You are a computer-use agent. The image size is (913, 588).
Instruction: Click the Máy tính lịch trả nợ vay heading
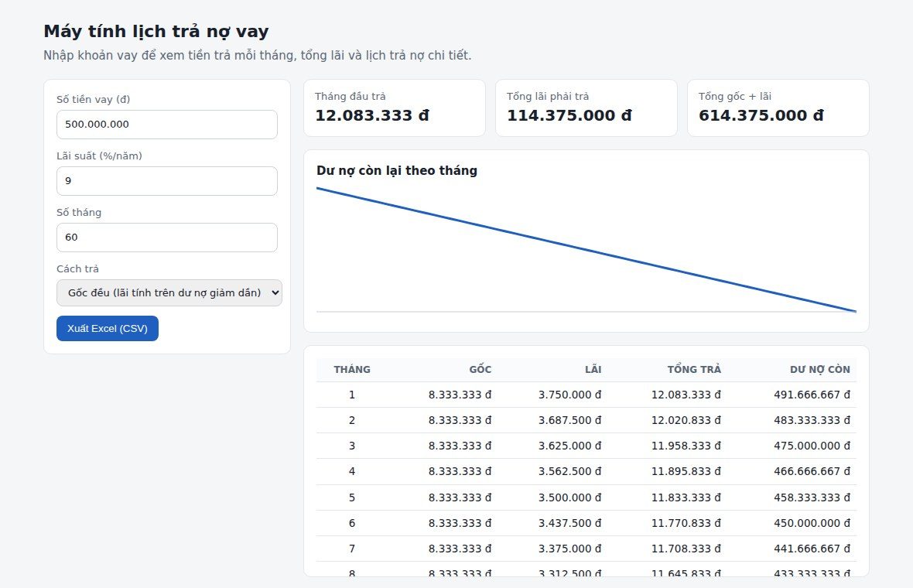[x=156, y=31]
